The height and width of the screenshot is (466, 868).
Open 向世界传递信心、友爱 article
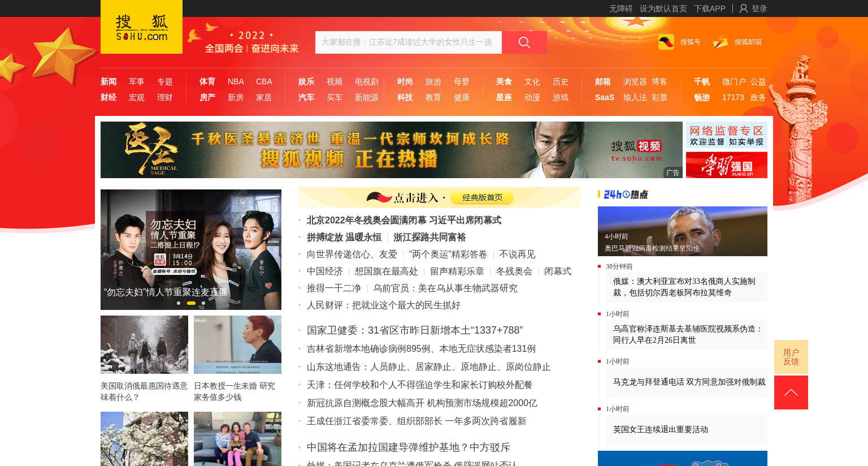352,254
